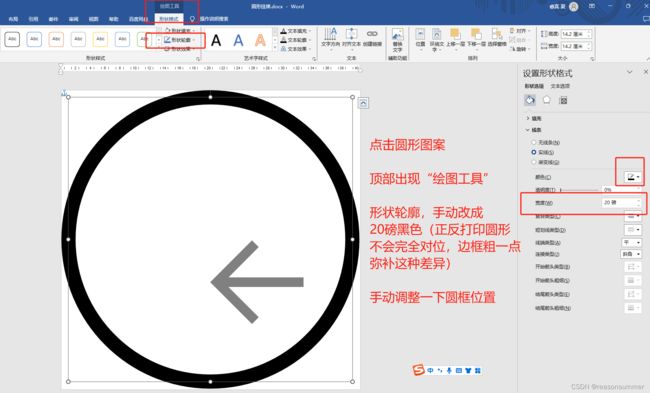Screen dimensions: 650x393
Task: Expand the 填充 fill section
Action: tap(534, 118)
